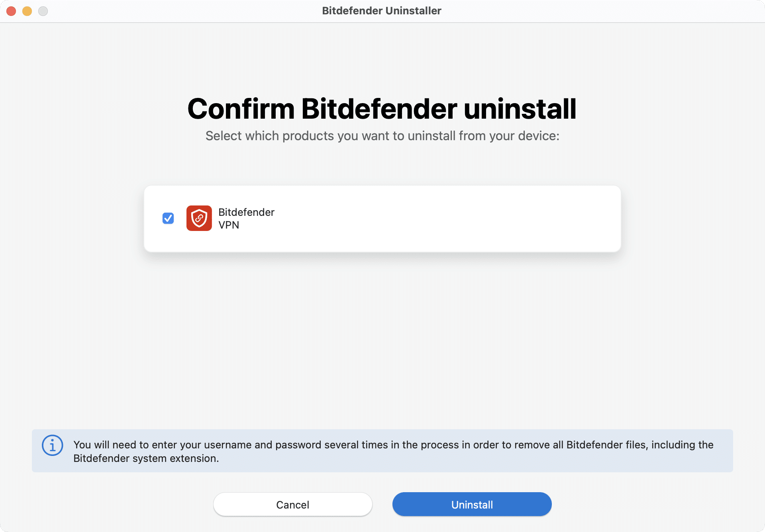Click the red close button
Viewport: 765px width, 532px height.
pos(11,11)
